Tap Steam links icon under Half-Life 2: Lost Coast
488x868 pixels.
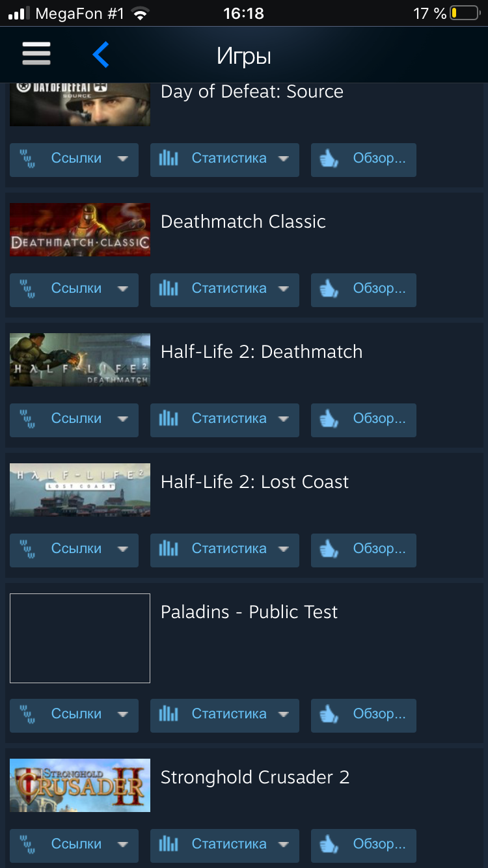coord(28,549)
